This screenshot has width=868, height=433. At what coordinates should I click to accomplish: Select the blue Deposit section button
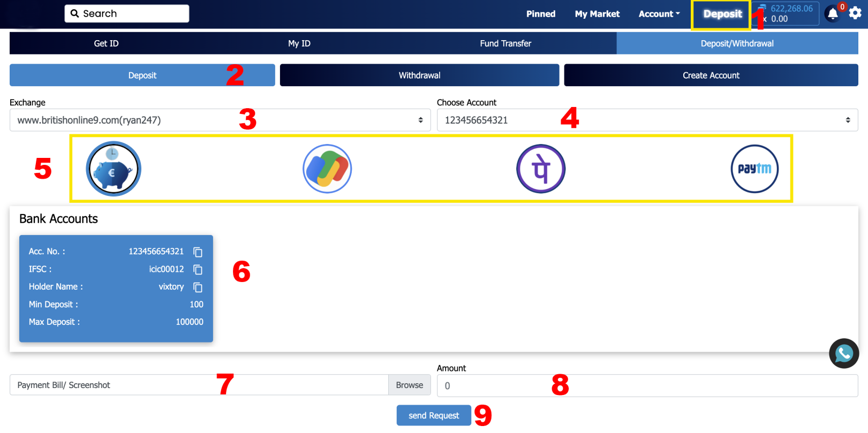142,75
